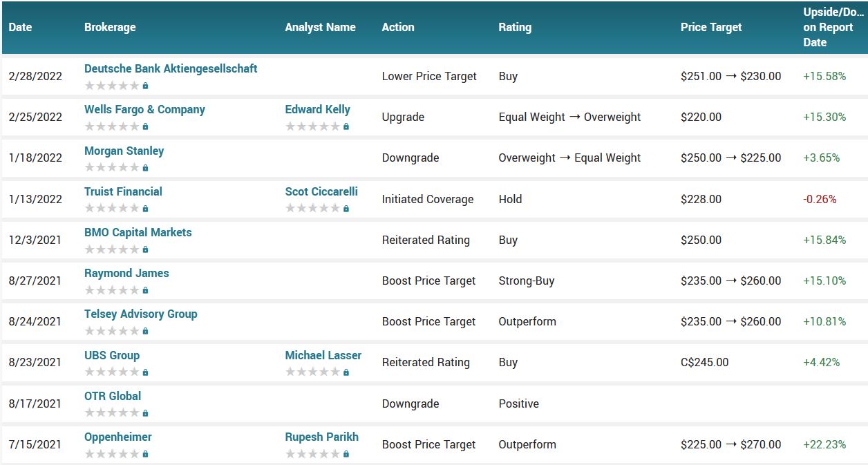Select the 'Lower Price Target' action cell
This screenshot has height=465, width=868.
[429, 76]
